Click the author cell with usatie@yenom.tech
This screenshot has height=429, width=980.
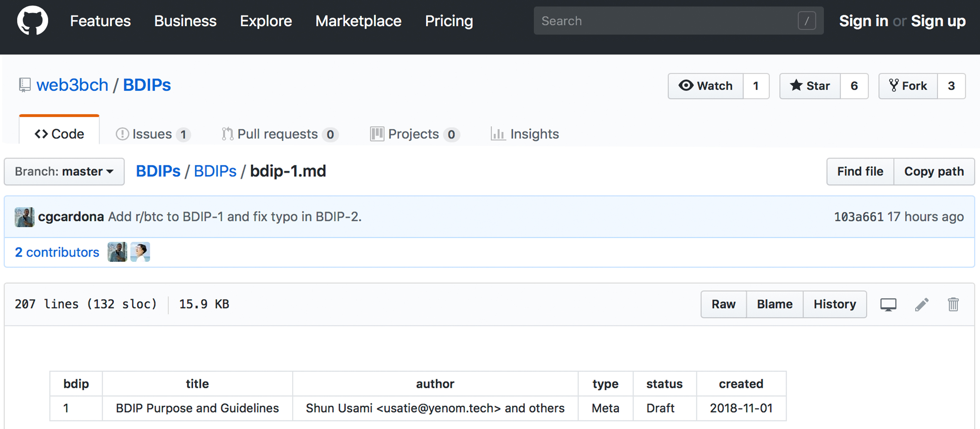click(435, 408)
